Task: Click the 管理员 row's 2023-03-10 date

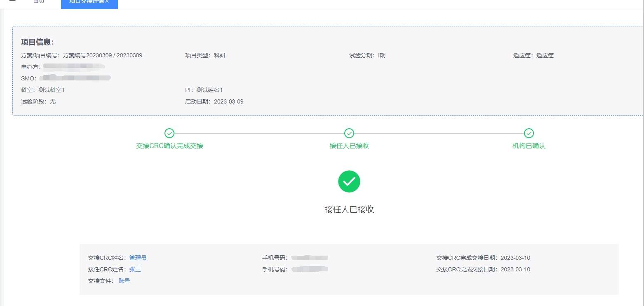Action: click(515, 258)
